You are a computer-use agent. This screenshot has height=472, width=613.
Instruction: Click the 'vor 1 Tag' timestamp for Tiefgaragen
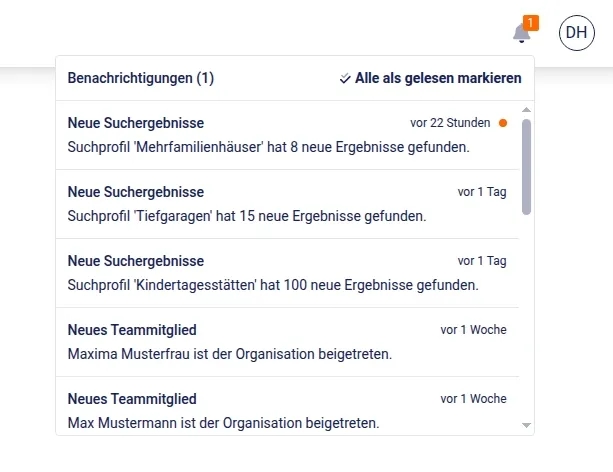tap(483, 191)
